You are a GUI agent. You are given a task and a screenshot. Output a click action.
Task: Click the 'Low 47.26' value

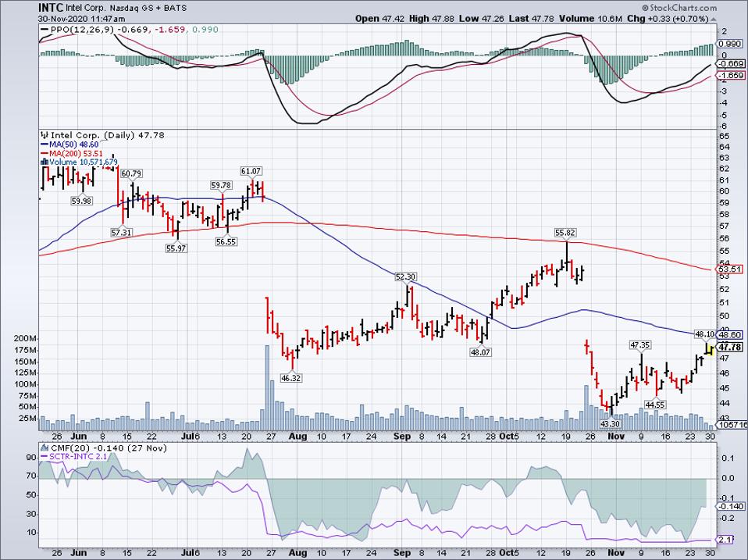482,19
